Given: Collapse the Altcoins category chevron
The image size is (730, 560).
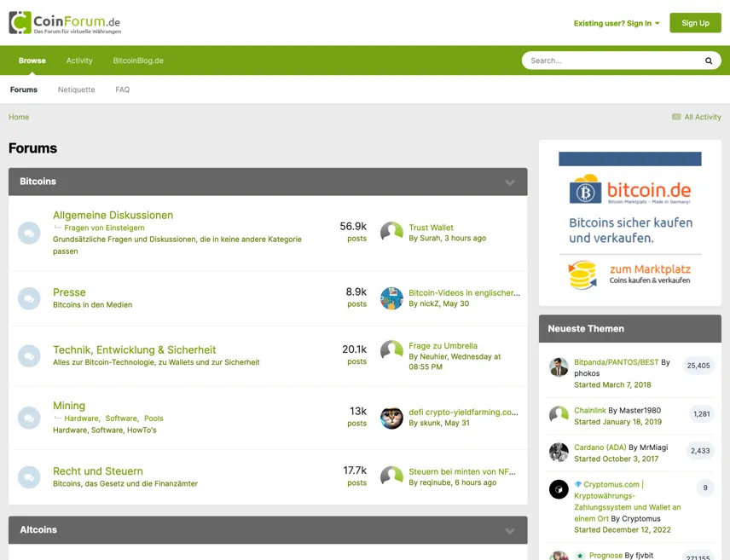Looking at the screenshot, I should point(510,531).
